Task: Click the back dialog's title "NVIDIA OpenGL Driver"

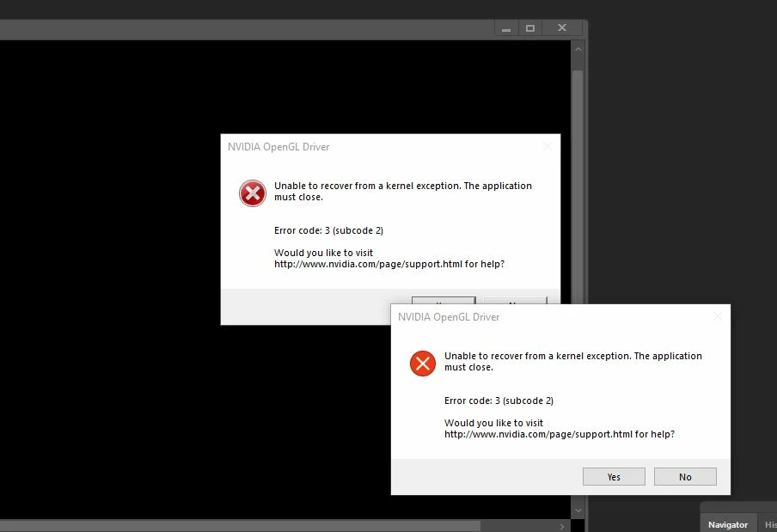Action: [x=278, y=147]
